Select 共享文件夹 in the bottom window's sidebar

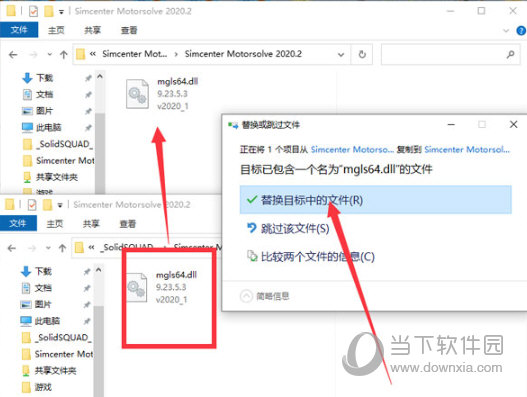coord(48,370)
